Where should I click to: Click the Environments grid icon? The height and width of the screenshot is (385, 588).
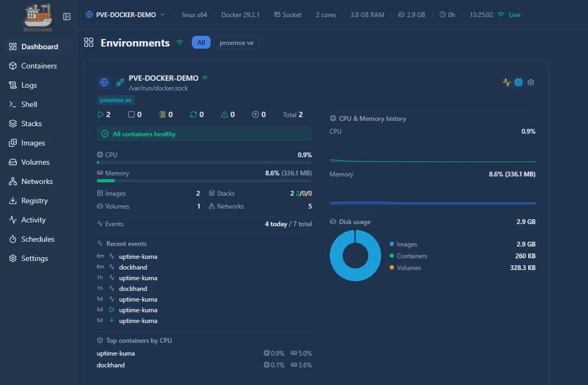coord(89,42)
